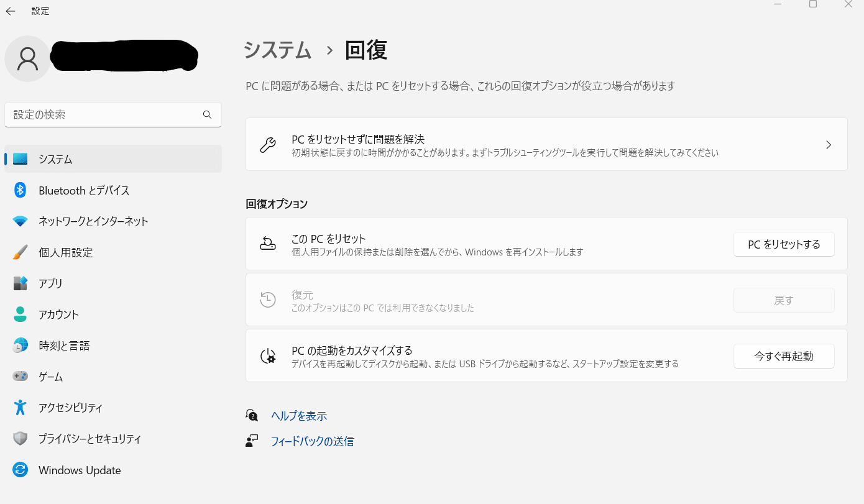Open システム in the sidebar

click(56, 159)
